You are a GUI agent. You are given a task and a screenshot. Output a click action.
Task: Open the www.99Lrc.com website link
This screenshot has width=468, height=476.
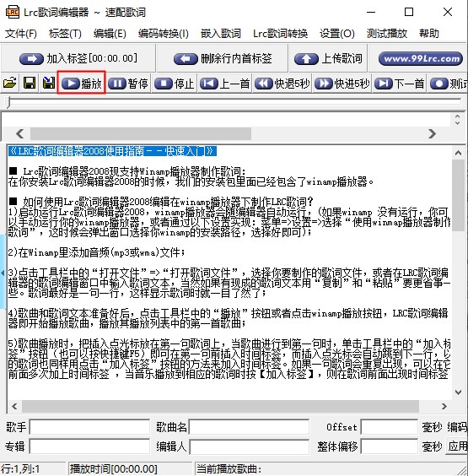point(421,58)
